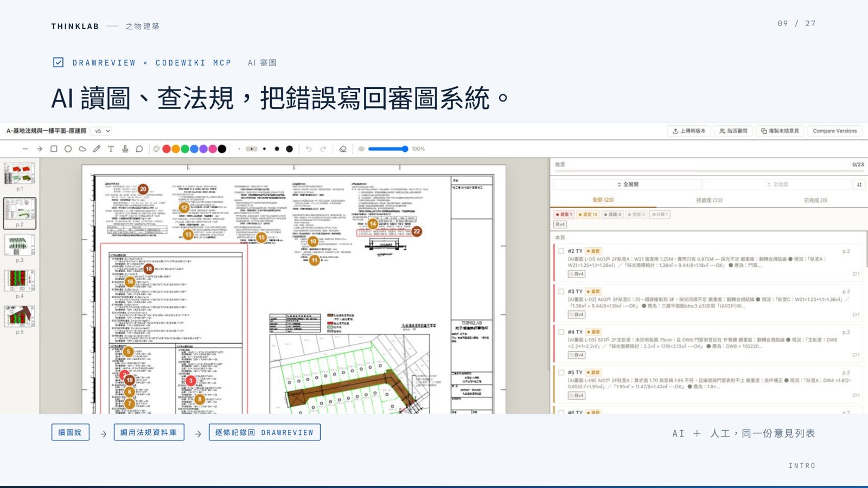The image size is (868, 488).
Task: Click the comment count icon on #5 TY
Action: pyautogui.click(x=856, y=395)
